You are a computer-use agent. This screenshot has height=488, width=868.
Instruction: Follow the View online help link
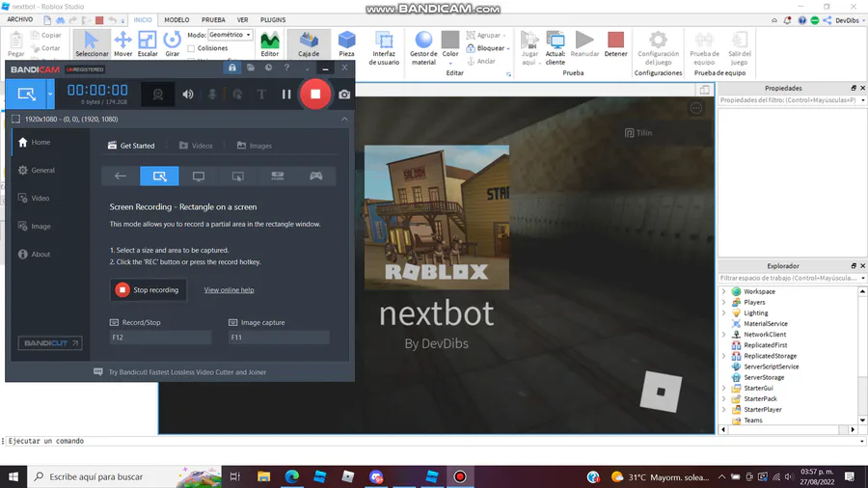[229, 290]
